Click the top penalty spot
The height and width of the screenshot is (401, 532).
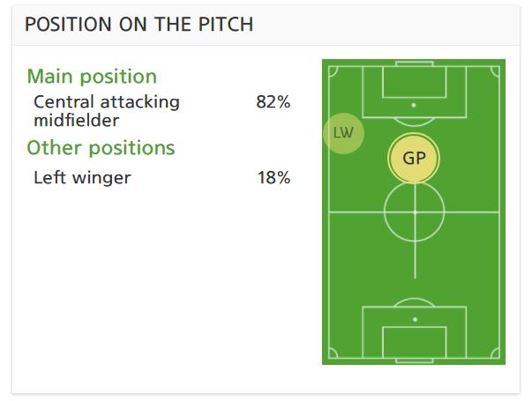[x=414, y=106]
